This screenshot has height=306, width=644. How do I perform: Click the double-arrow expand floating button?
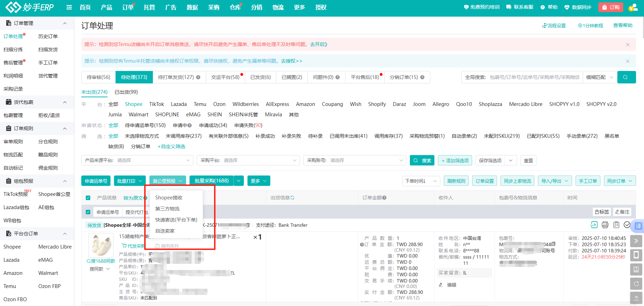click(x=636, y=241)
